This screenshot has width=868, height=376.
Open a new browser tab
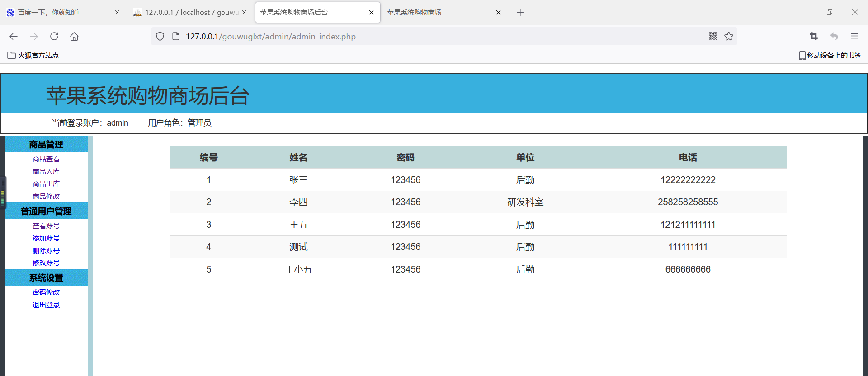click(520, 13)
